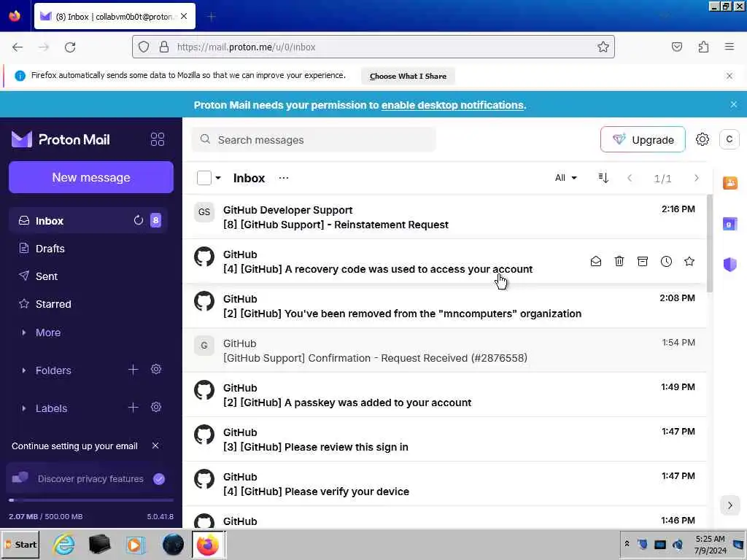This screenshot has height=560, width=747.
Task: Click Choose What I Share button
Action: pos(408,76)
